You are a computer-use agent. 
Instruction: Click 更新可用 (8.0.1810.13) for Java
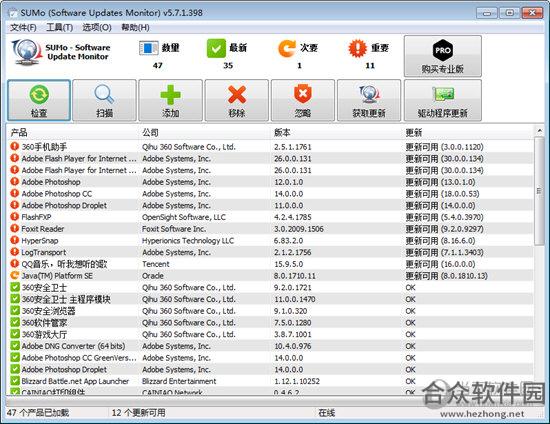coord(447,276)
